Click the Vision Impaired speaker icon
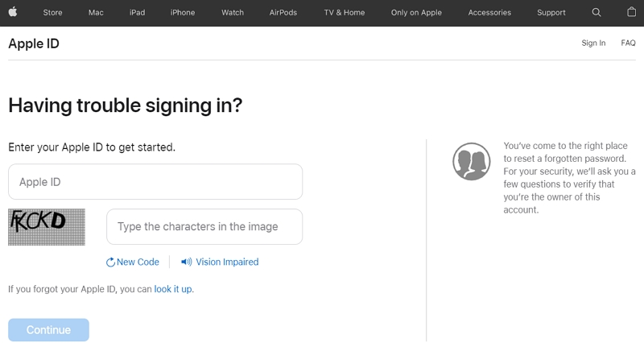Viewport: 644px width, 343px height. 187,262
